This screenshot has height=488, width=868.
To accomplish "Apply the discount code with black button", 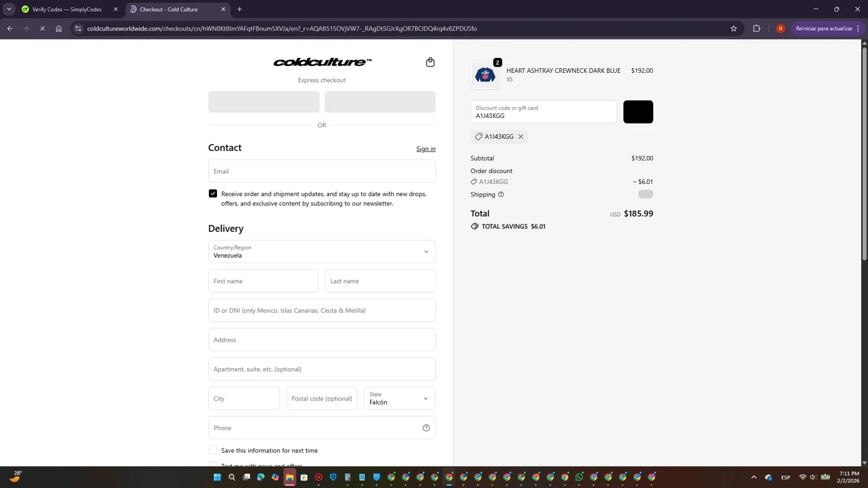I will (x=638, y=112).
